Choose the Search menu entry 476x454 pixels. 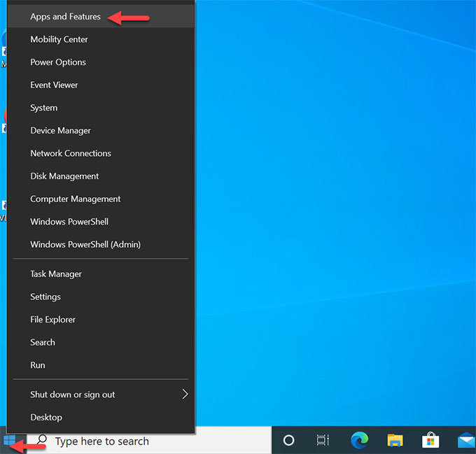point(101,342)
